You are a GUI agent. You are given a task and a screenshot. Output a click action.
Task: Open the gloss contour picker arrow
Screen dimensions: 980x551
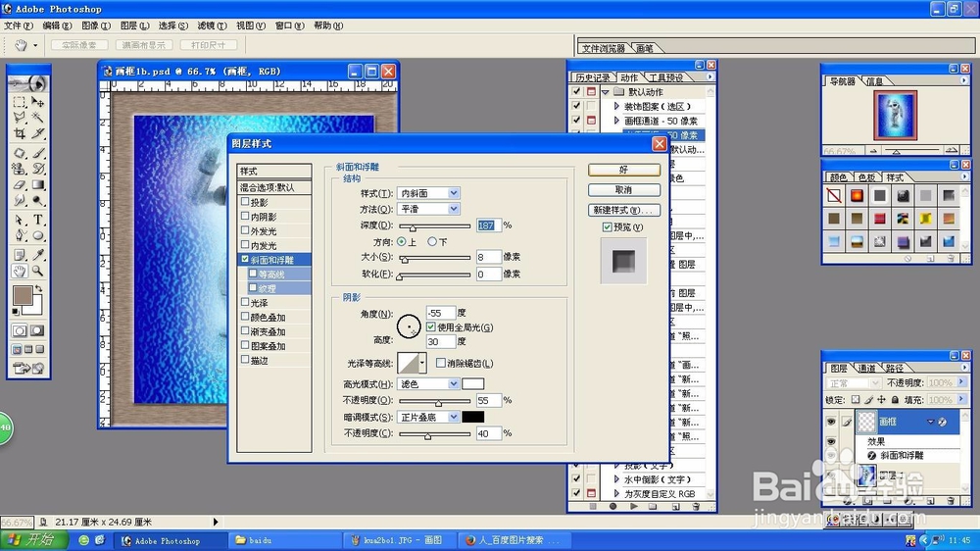[x=422, y=363]
